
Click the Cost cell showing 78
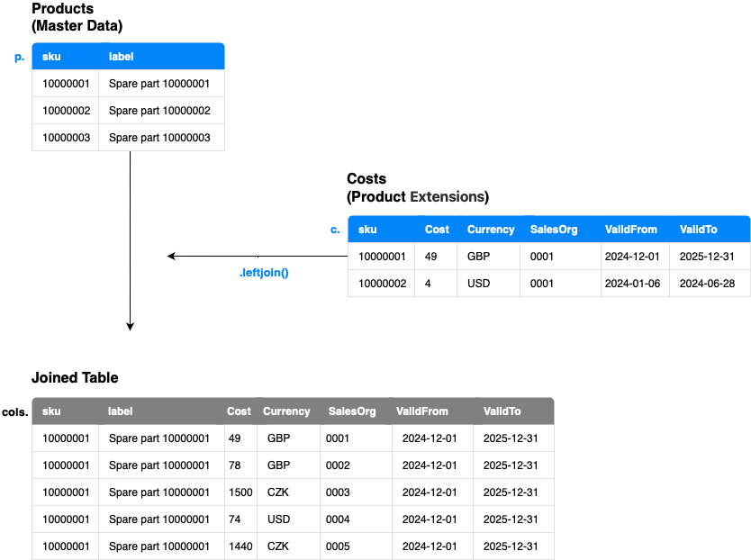click(235, 465)
